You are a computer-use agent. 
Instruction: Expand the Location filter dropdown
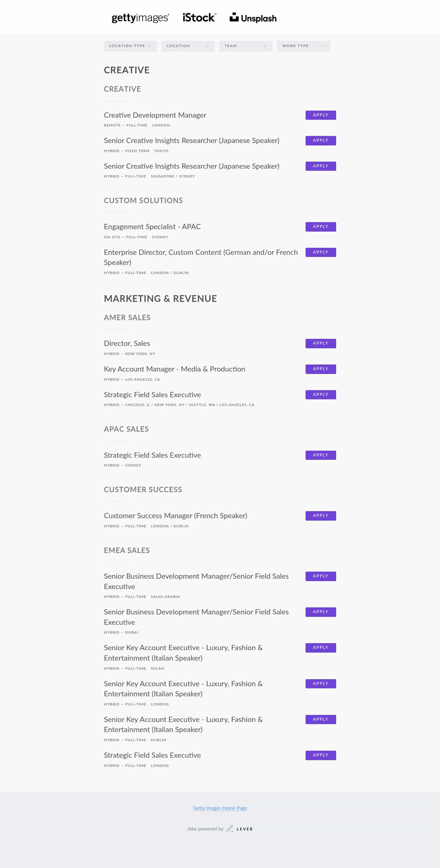(x=188, y=46)
